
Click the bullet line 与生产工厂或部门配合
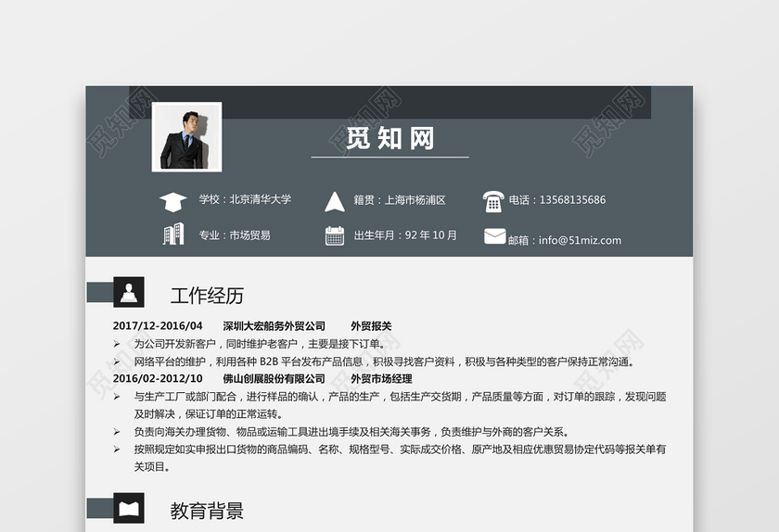[x=400, y=397]
